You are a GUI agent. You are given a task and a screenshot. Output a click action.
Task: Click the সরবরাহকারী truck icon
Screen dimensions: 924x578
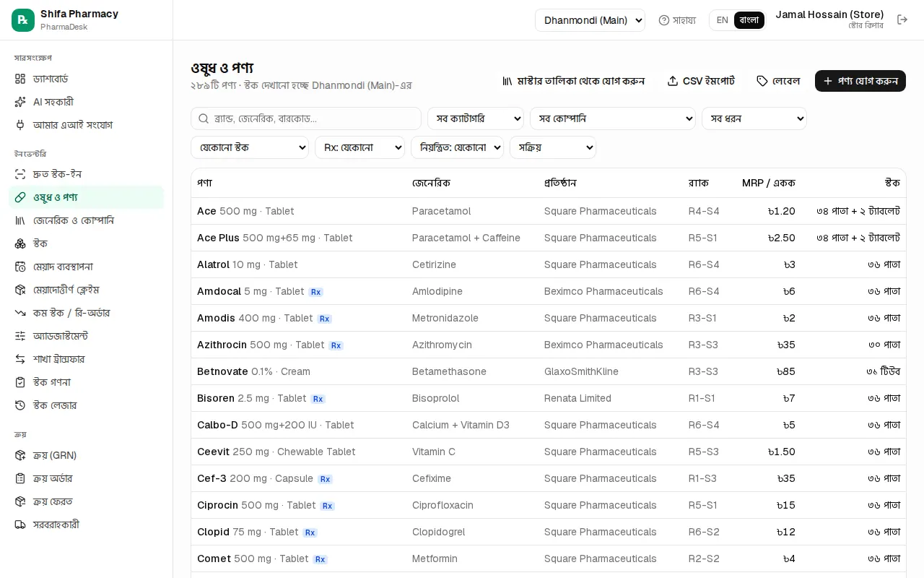tap(20, 525)
